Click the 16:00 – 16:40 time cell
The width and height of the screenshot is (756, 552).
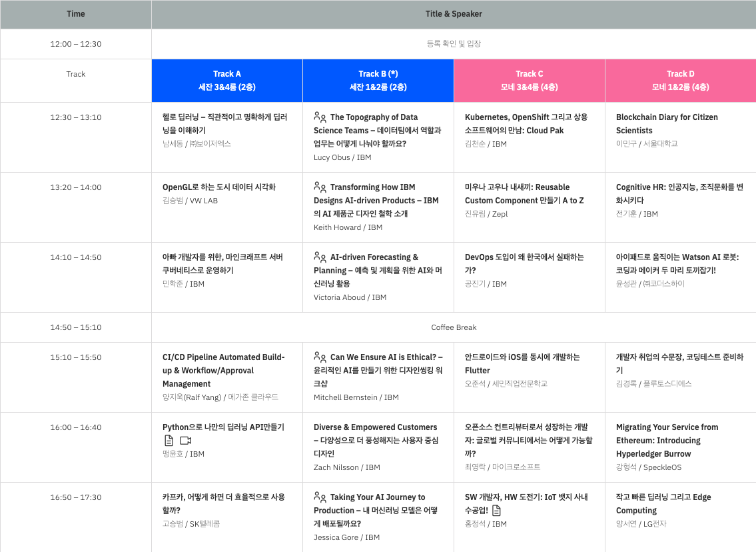tap(76, 447)
